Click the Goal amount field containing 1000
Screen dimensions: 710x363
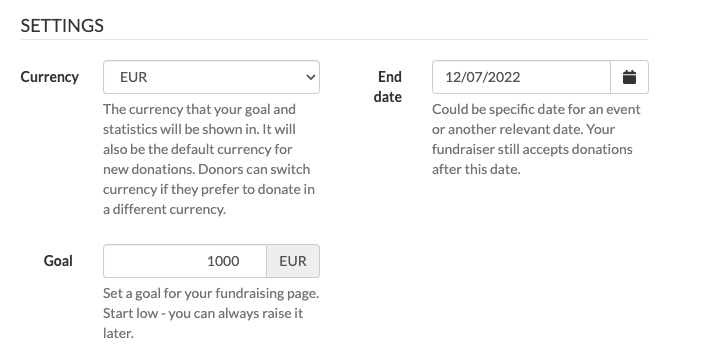[x=185, y=261]
